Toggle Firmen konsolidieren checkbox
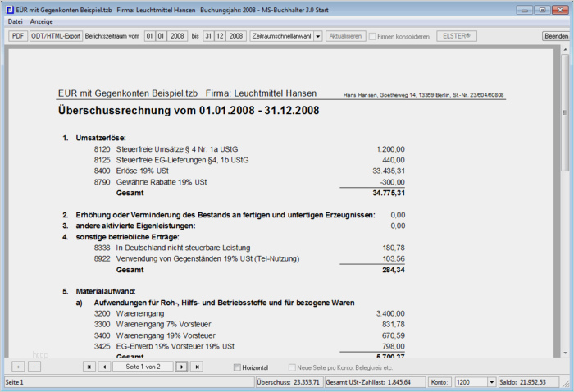574x392 pixels. point(372,37)
